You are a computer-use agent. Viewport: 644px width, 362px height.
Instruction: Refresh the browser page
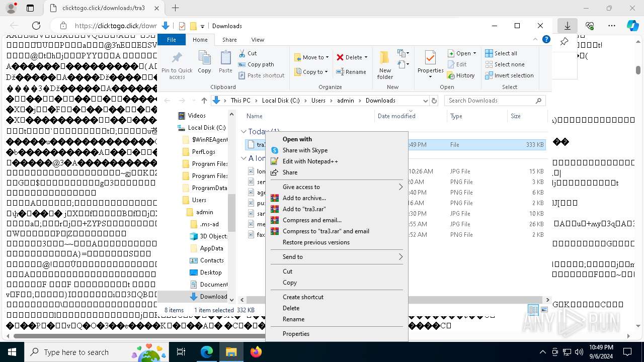click(x=36, y=26)
